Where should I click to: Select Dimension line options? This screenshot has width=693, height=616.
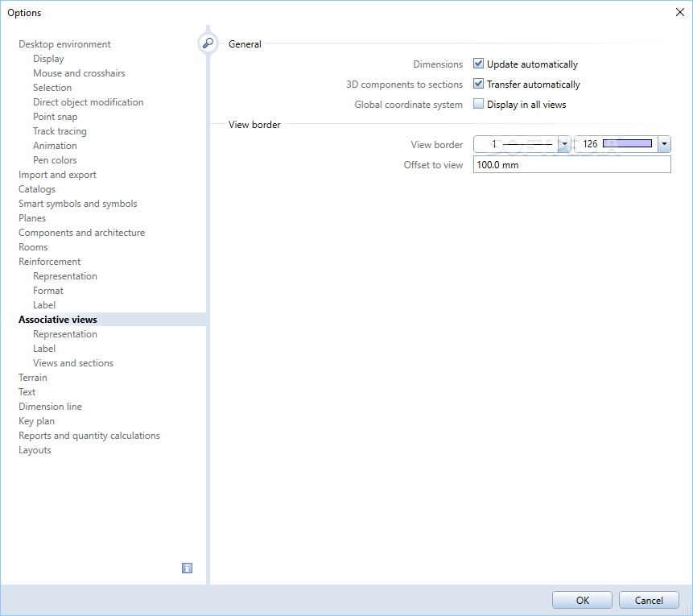pos(51,407)
